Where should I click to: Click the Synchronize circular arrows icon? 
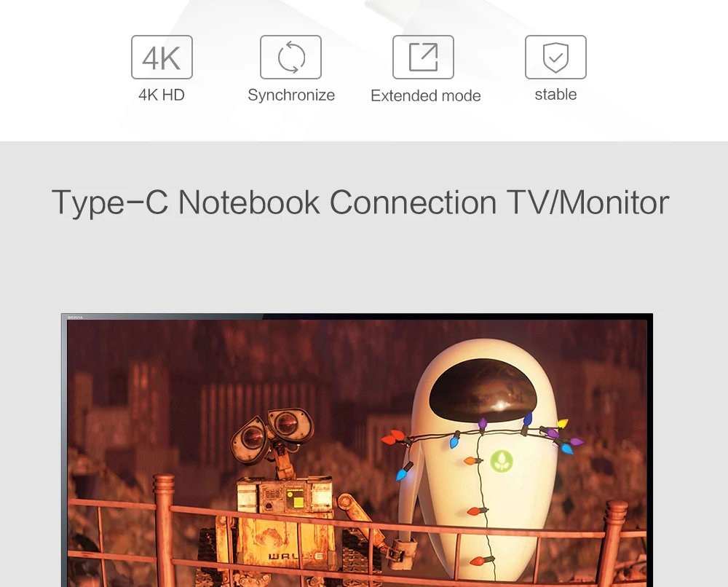290,57
